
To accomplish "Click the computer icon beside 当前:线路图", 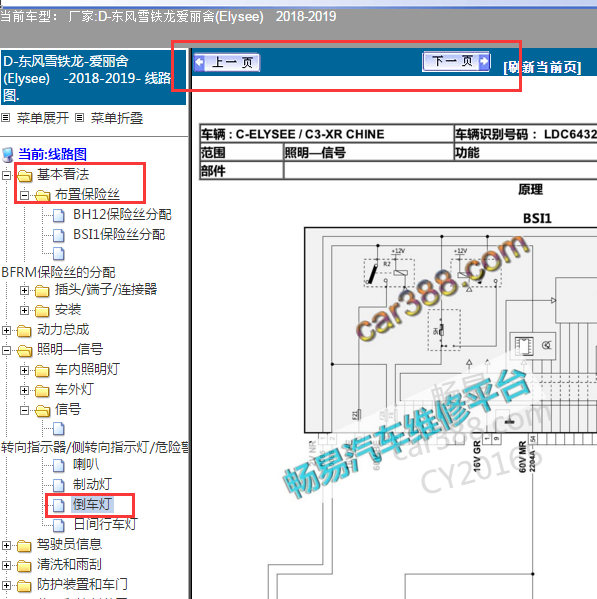I will [x=8, y=155].
